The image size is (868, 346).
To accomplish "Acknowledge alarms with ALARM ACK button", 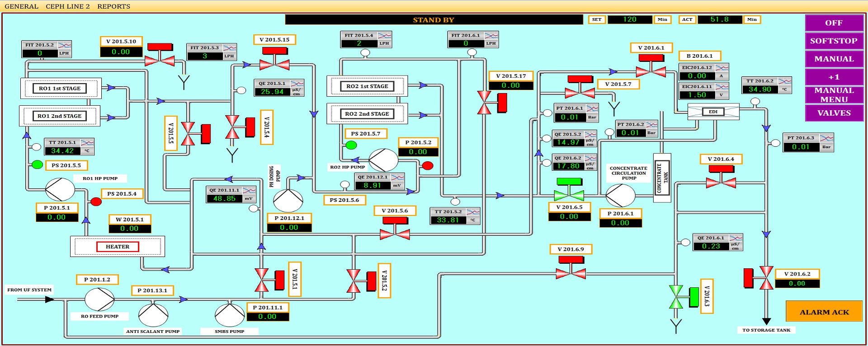I will tap(824, 312).
